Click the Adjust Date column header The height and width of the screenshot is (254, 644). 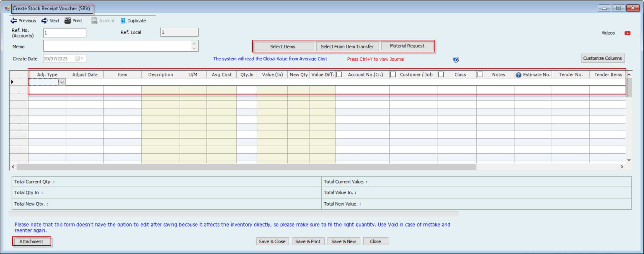tap(85, 74)
